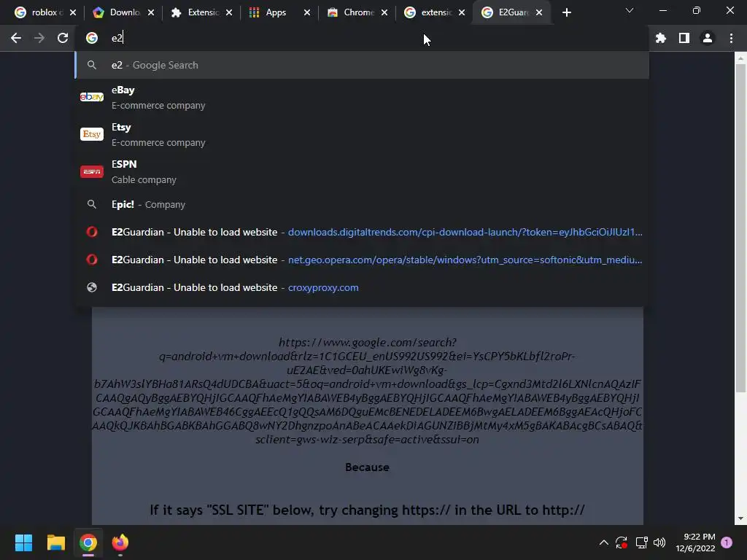Click the Chrome taskbar icon
The height and width of the screenshot is (560, 747).
click(88, 542)
